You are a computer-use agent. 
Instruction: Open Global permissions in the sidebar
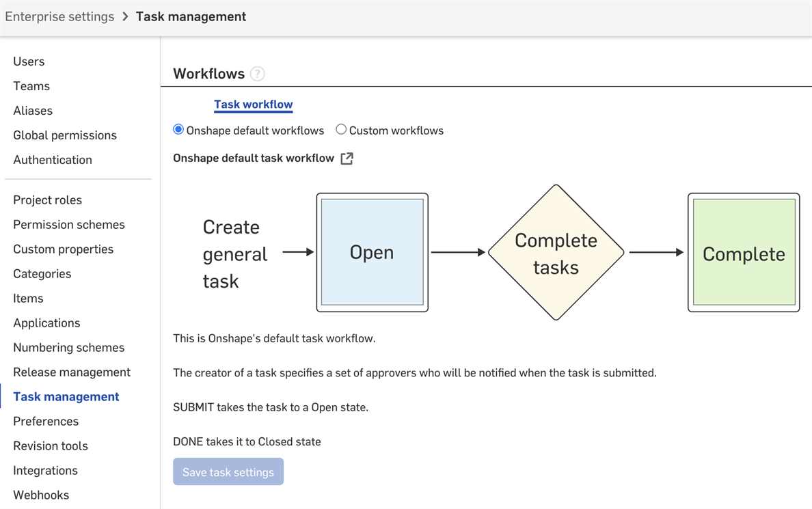click(65, 135)
